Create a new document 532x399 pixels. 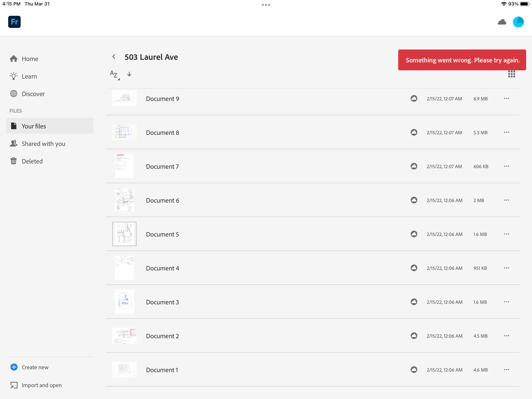click(35, 367)
